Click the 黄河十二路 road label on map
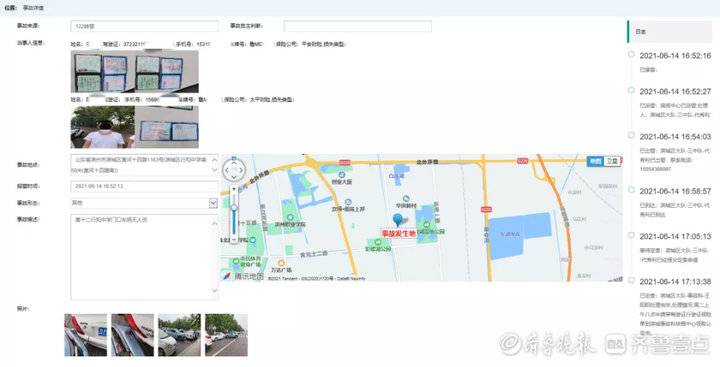The image size is (720, 367). [x=314, y=254]
